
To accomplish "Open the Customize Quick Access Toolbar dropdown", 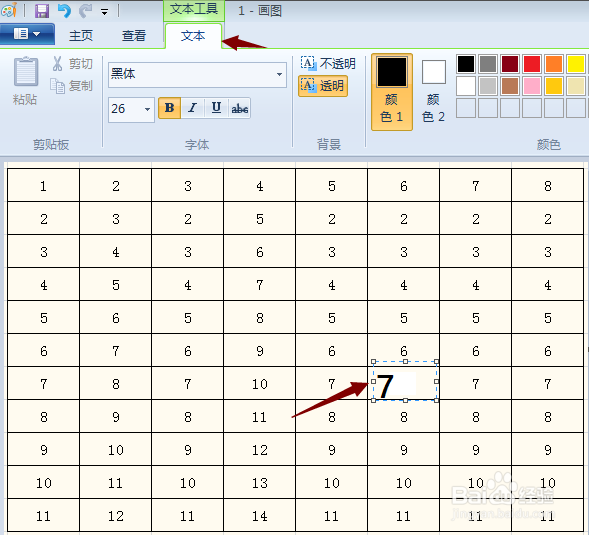I will pyautogui.click(x=104, y=12).
